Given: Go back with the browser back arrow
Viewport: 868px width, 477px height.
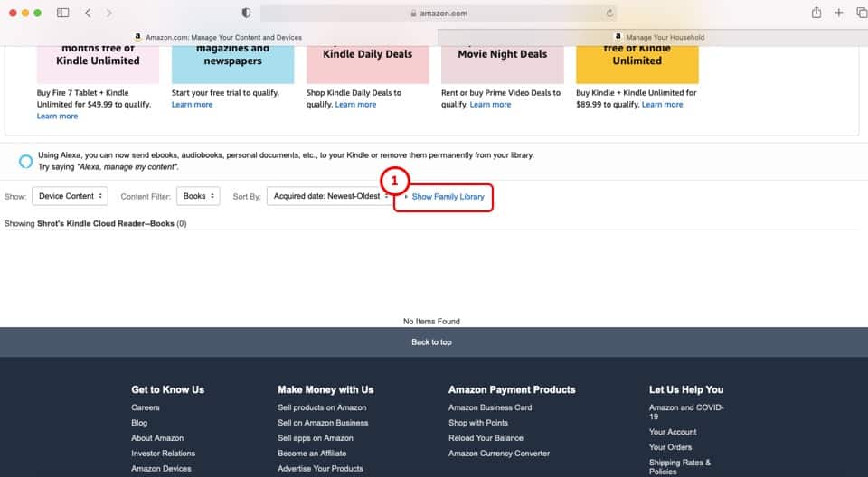Looking at the screenshot, I should (x=88, y=13).
